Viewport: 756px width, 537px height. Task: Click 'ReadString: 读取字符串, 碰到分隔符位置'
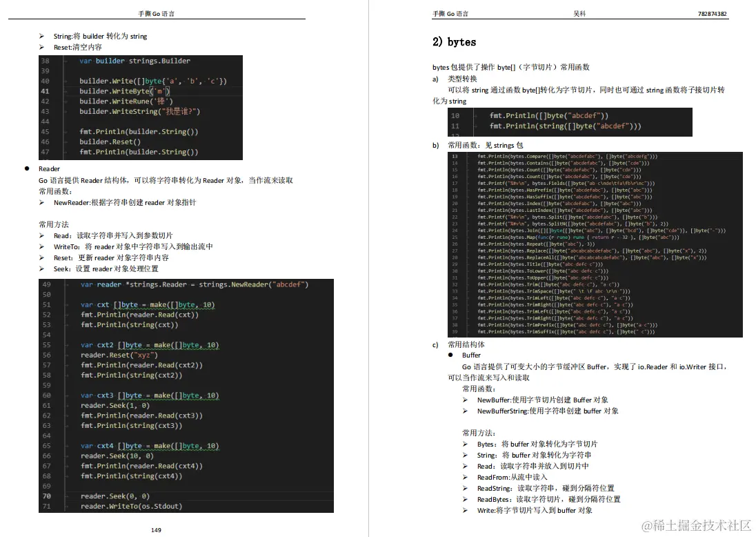point(546,488)
